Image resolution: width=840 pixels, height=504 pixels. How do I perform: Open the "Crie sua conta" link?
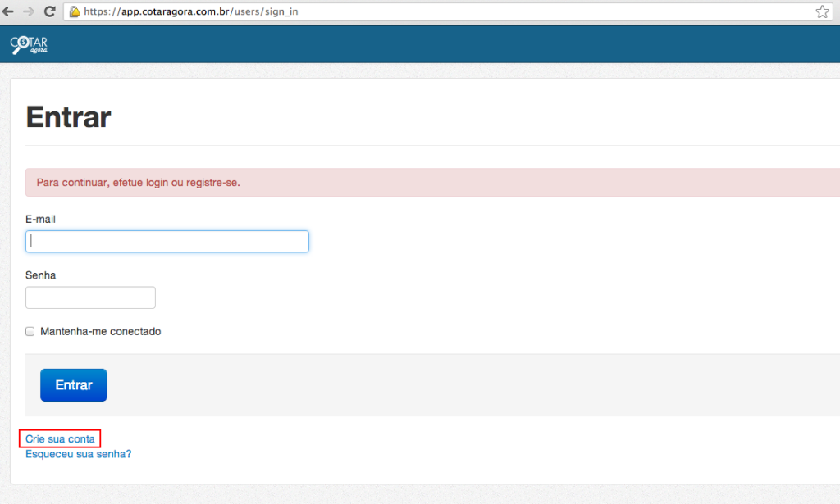pos(58,438)
